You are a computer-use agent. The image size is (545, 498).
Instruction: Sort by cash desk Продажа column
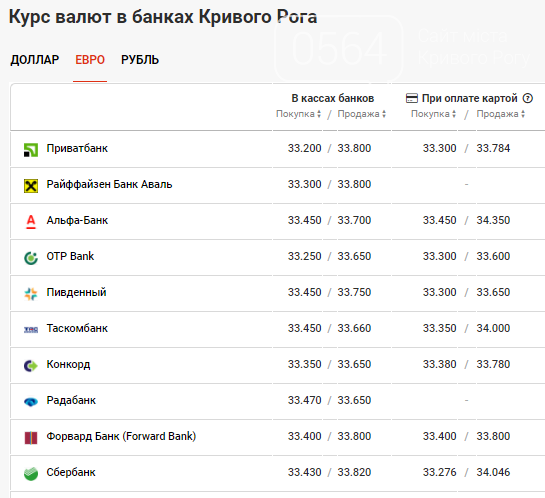coord(361,114)
